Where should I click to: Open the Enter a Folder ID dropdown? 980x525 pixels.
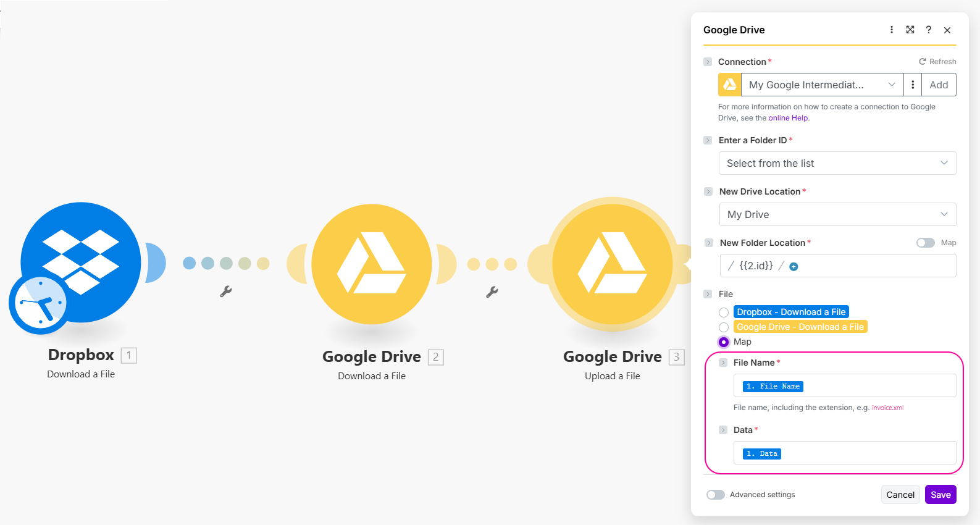tap(837, 163)
